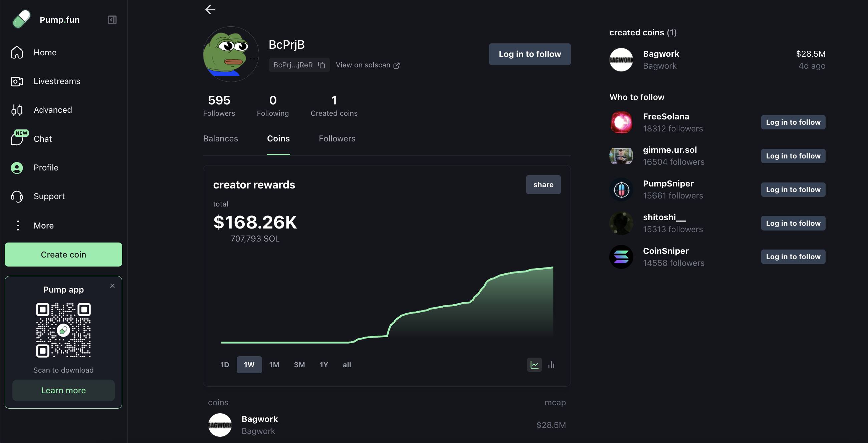
Task: Click the Profile avatar icon in sidebar
Action: pyautogui.click(x=17, y=168)
